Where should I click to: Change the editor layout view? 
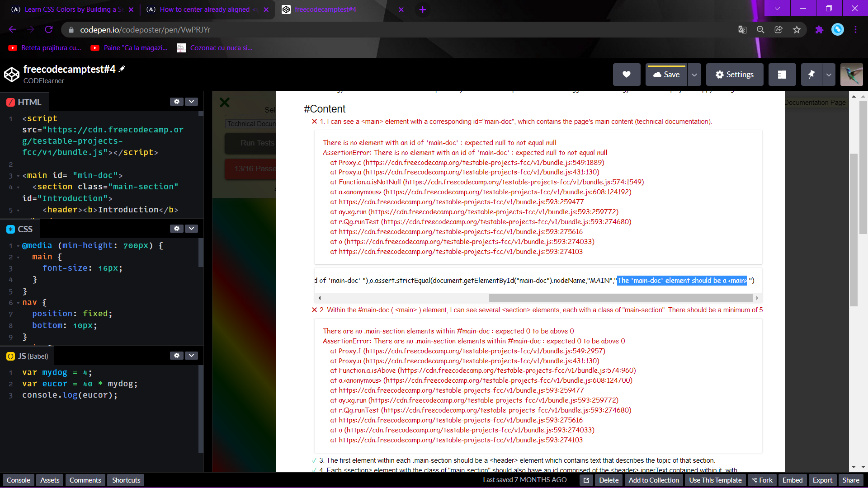point(782,74)
